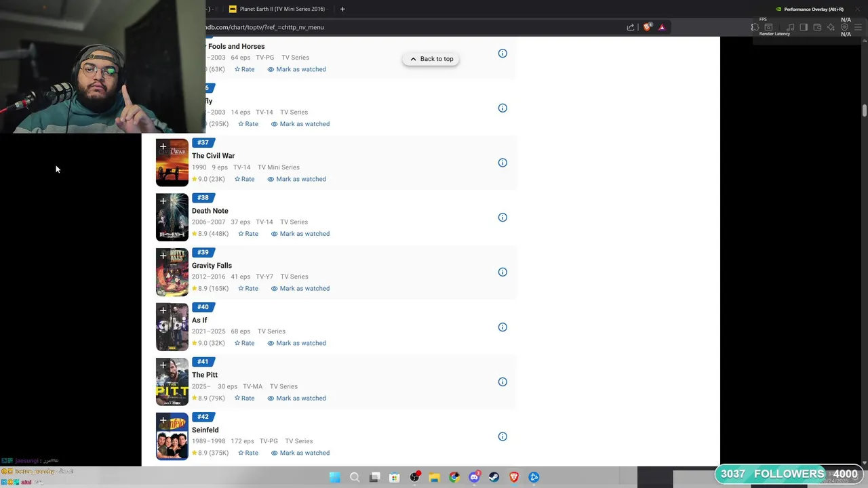Click the #38 rank badge

pyautogui.click(x=203, y=198)
